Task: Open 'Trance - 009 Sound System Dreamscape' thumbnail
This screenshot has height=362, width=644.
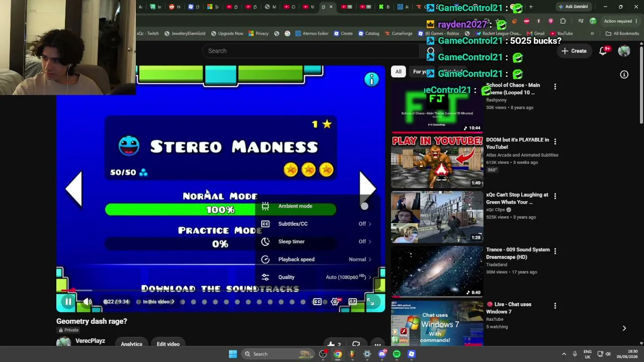Action: coord(437,271)
